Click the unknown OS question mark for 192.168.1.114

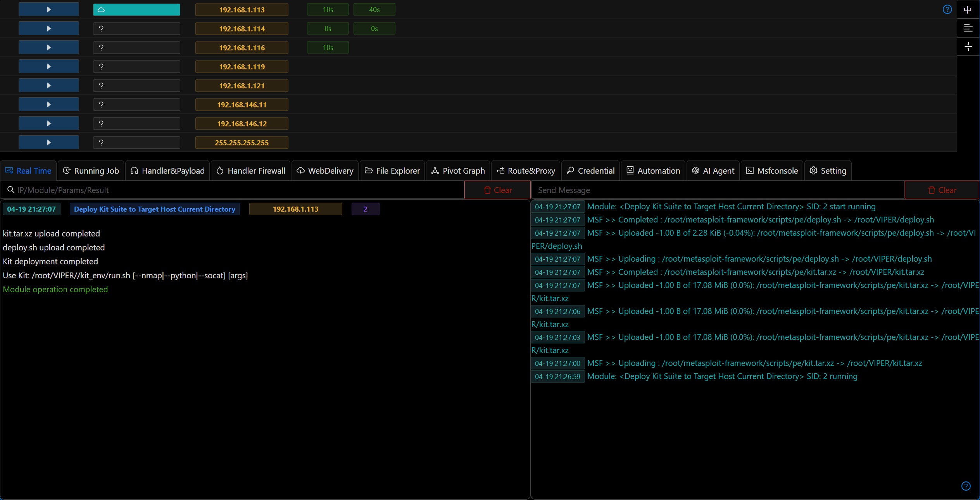click(101, 29)
